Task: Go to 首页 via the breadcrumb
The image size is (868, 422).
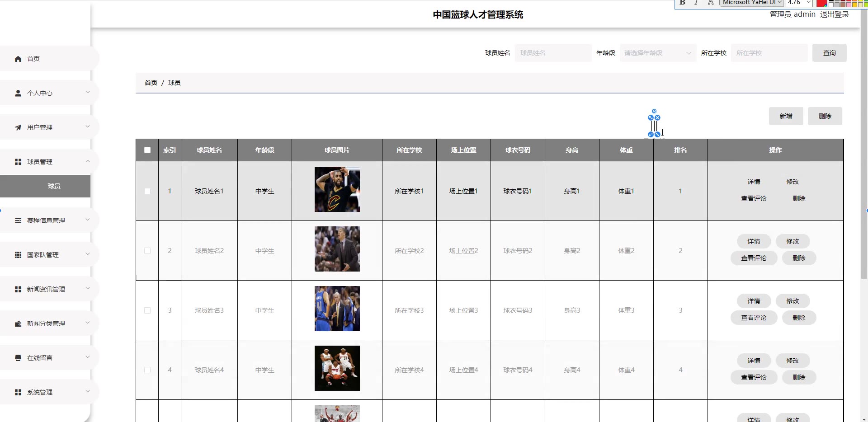Action: (x=151, y=83)
